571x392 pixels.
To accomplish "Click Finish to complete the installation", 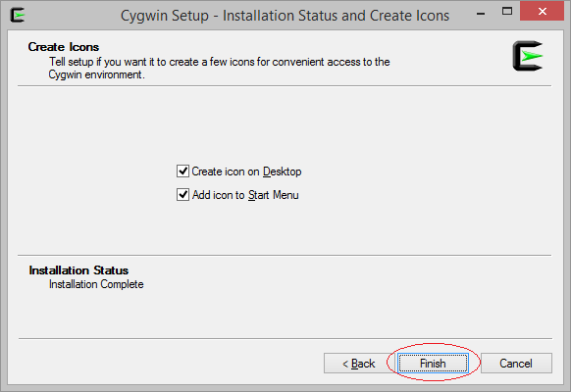I will 433,363.
